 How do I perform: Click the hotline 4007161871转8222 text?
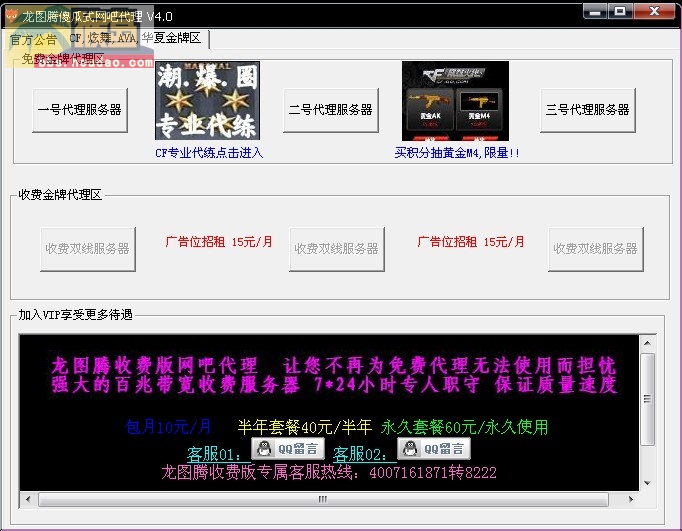[x=433, y=472]
